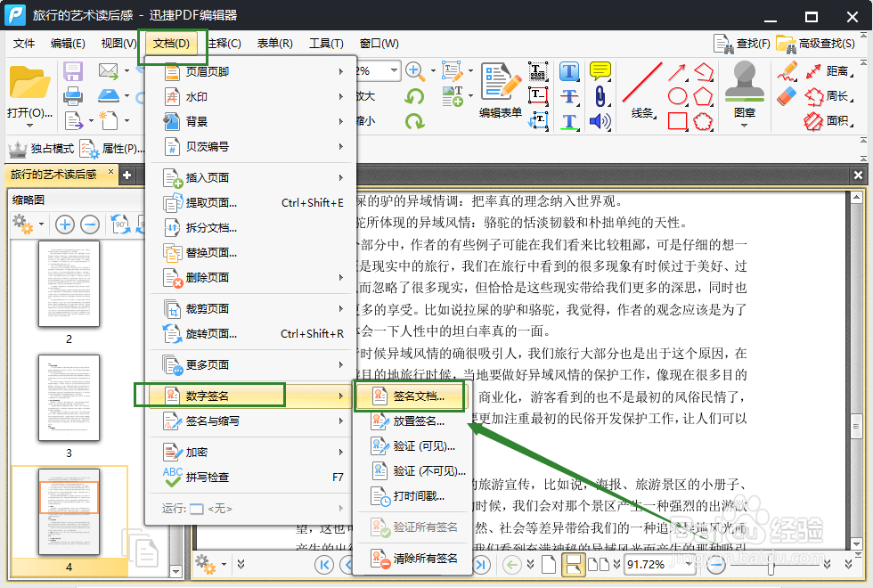This screenshot has height=588, width=873.
Task: Select the 线条 line tool
Action: pos(642,90)
